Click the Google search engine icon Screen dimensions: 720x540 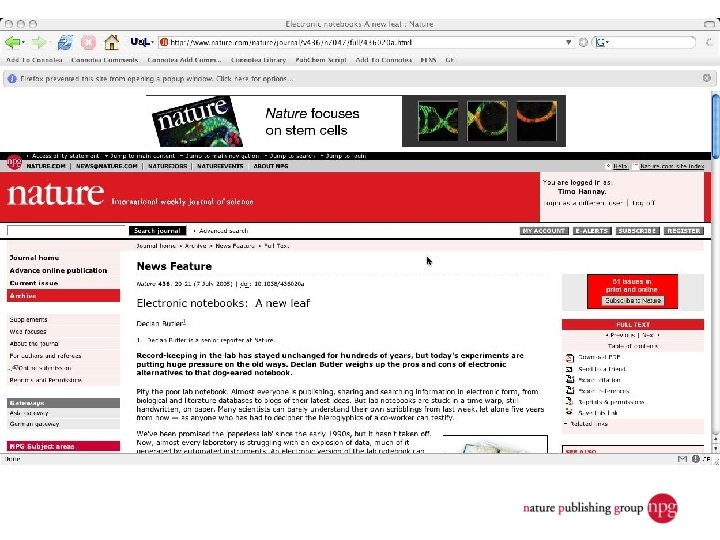(x=600, y=43)
